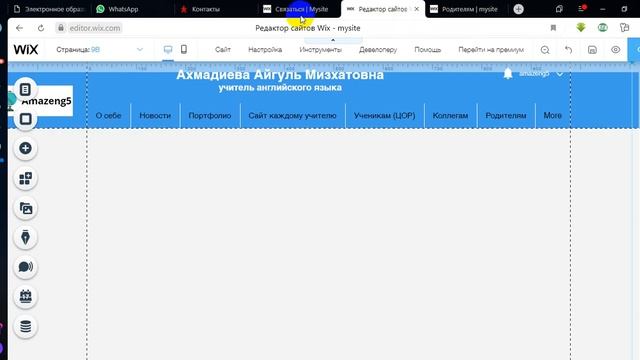Open the Pages menu icon in left sidebar

coord(25,89)
